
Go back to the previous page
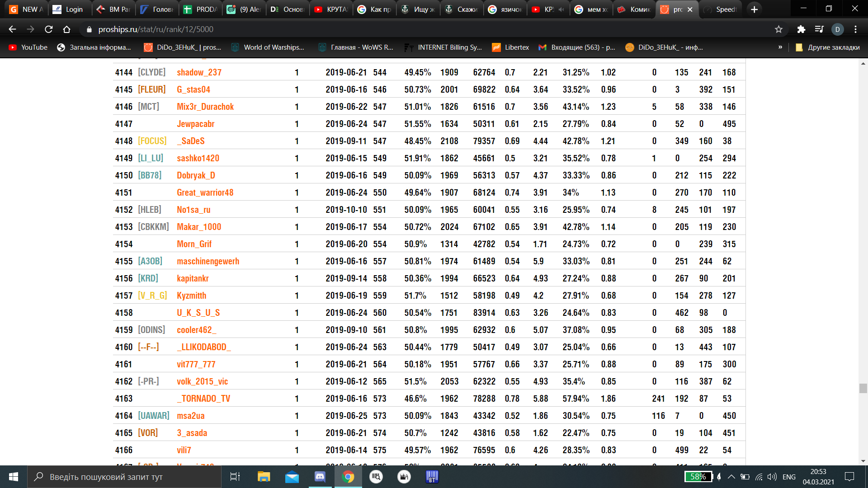pos(12,29)
